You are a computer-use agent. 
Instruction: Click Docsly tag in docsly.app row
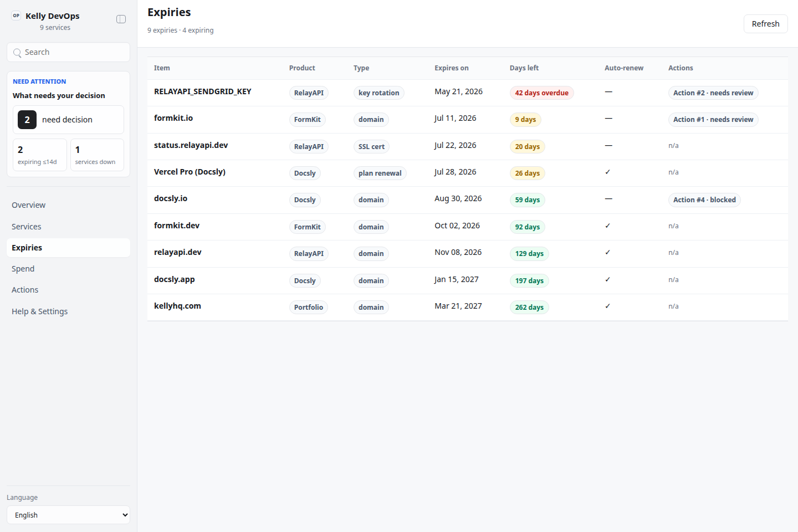tap(305, 281)
